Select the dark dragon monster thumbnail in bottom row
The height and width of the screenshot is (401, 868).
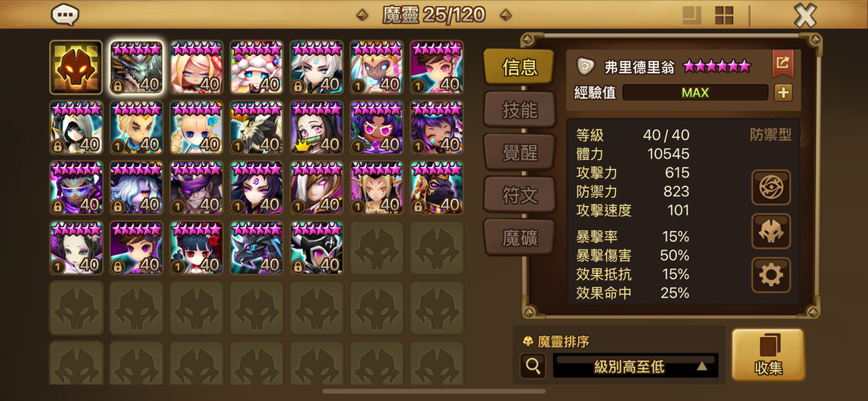257,248
